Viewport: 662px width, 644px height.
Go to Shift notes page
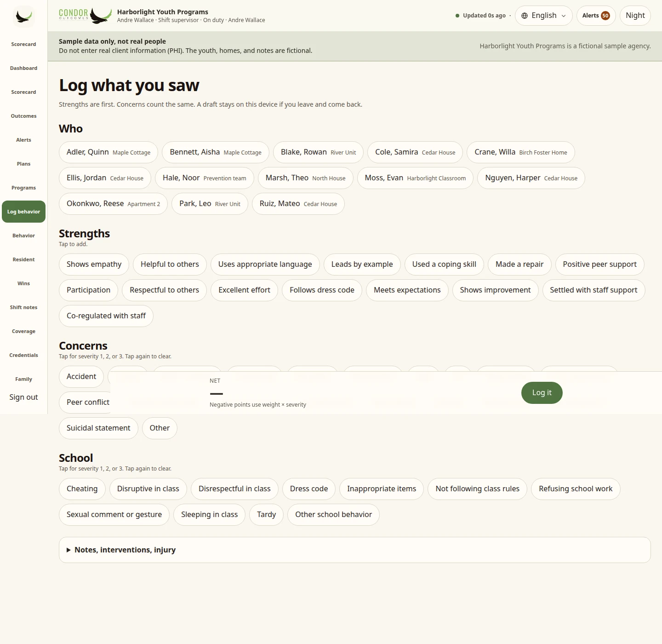click(x=23, y=307)
